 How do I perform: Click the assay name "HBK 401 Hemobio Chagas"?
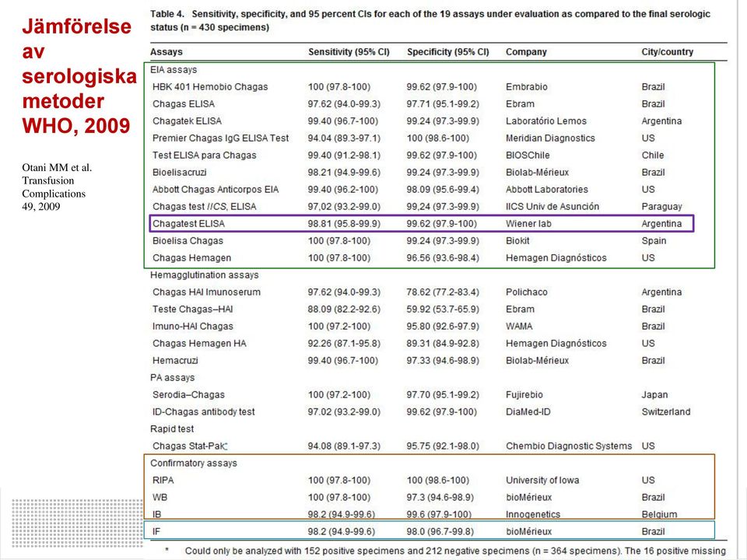pyautogui.click(x=210, y=86)
